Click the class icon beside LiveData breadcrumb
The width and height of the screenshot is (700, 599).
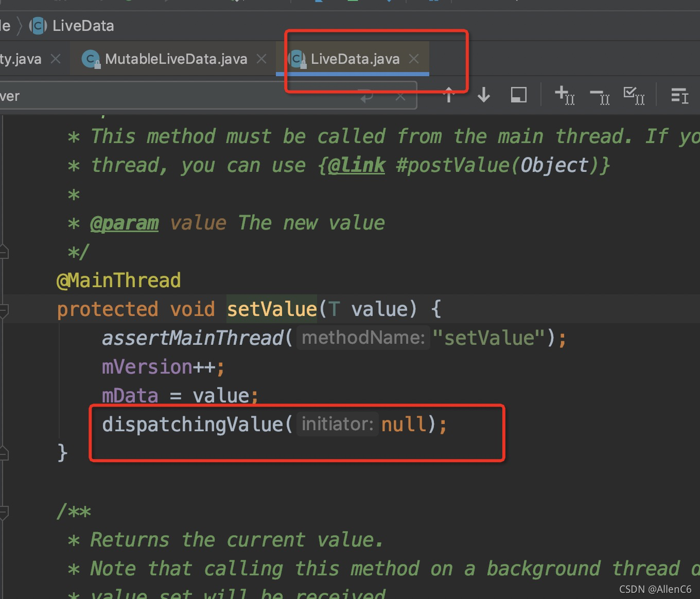37,25
